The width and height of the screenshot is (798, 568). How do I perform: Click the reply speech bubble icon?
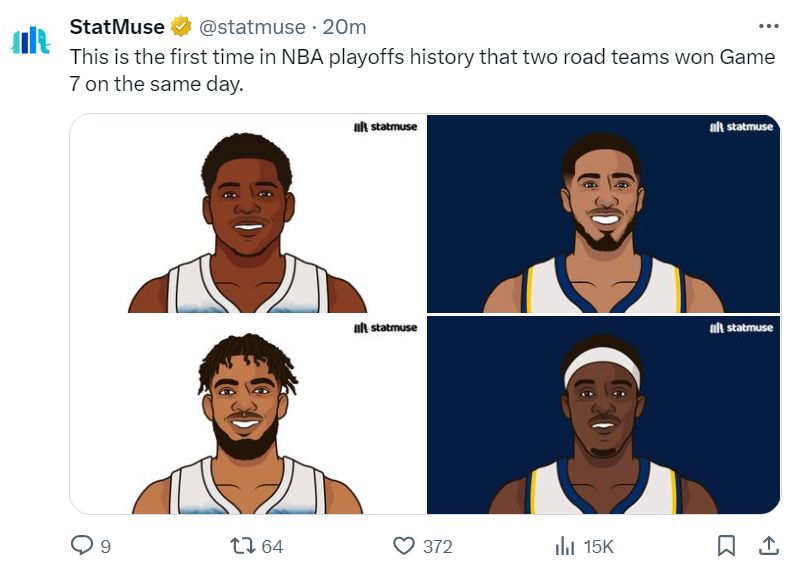coord(81,545)
